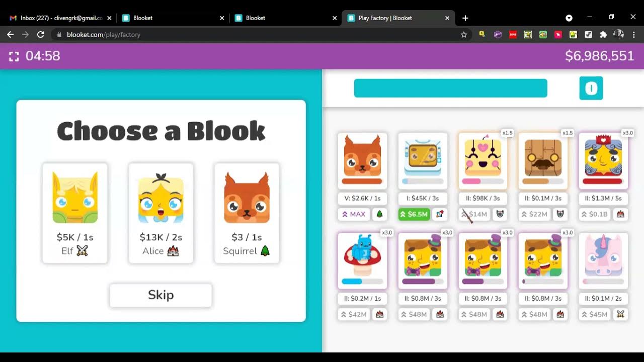Click the $42M upgrade button
The height and width of the screenshot is (362, 644).
[x=354, y=315]
